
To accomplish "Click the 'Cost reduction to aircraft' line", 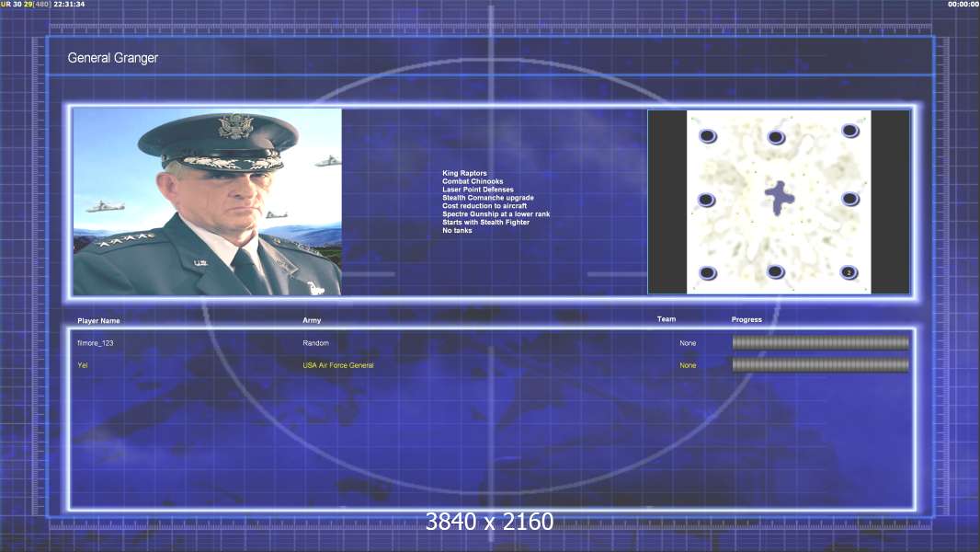I will click(x=484, y=206).
